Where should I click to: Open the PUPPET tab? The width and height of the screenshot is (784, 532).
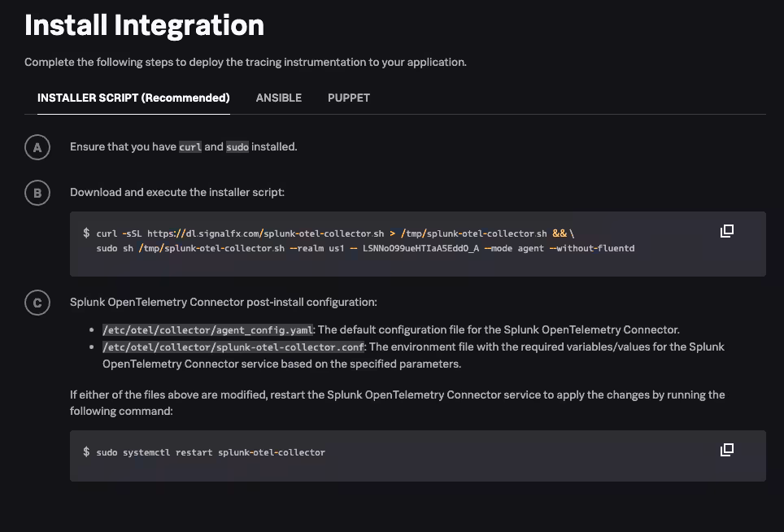click(x=349, y=98)
